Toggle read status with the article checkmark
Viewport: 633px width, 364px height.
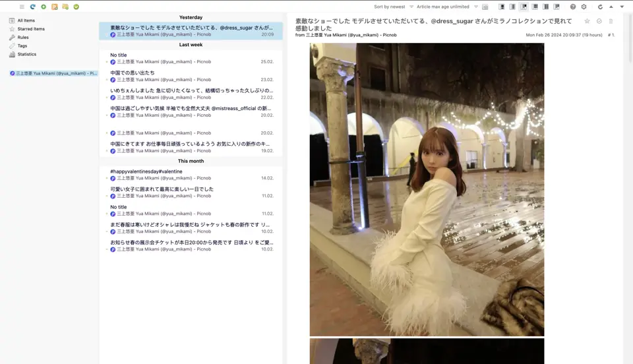(599, 21)
